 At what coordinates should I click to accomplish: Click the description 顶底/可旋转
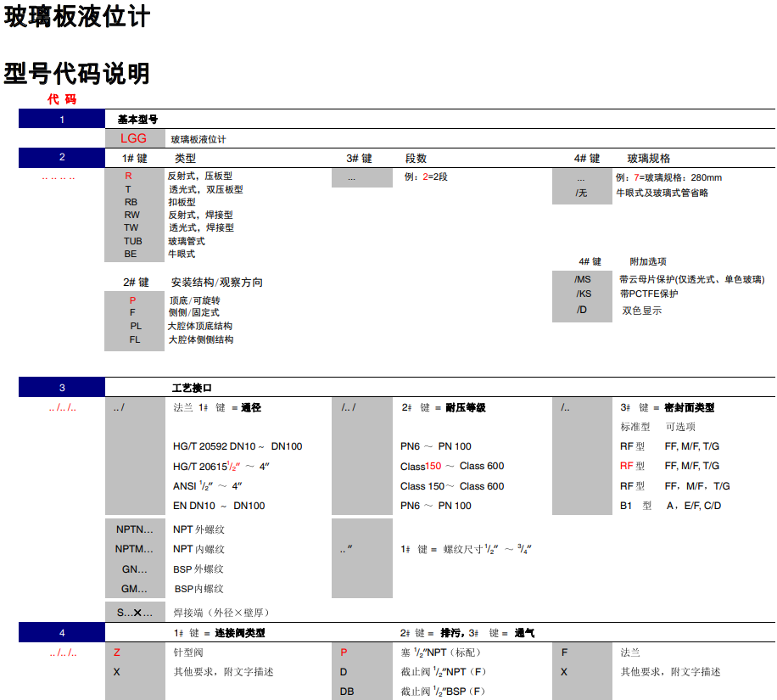[x=195, y=300]
